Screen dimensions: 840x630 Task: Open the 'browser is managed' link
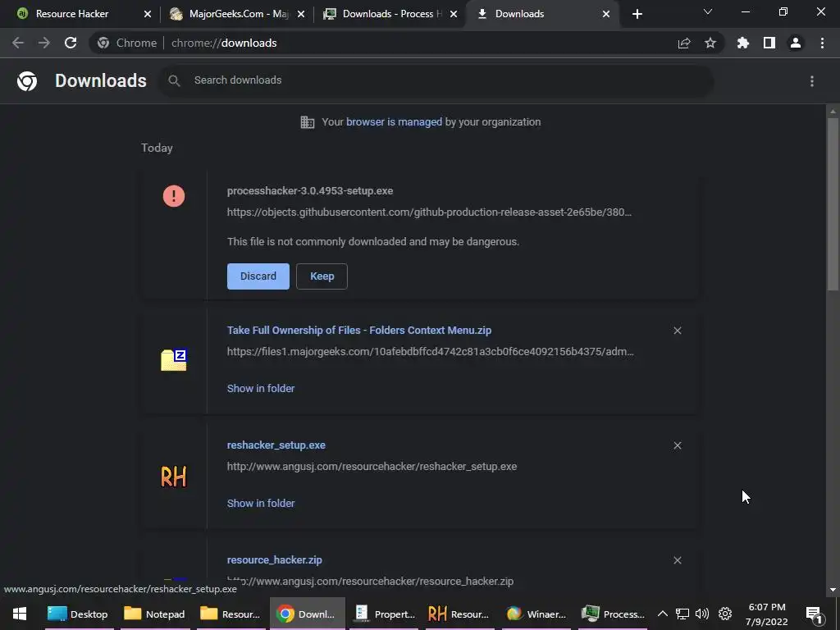395,122
